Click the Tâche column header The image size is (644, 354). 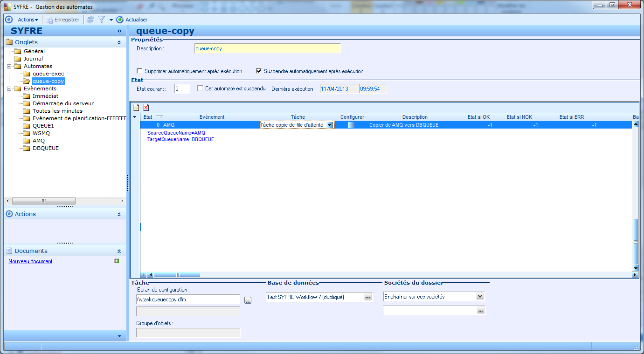pos(298,117)
